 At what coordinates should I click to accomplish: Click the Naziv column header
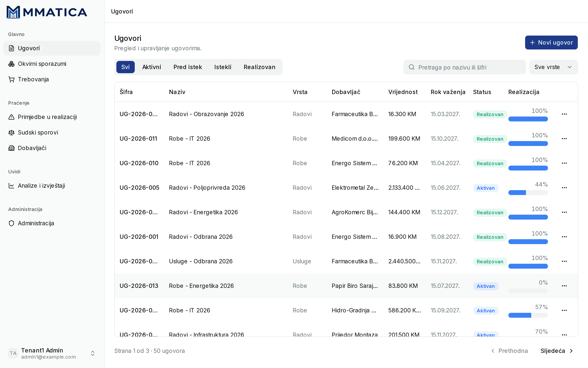click(x=177, y=92)
